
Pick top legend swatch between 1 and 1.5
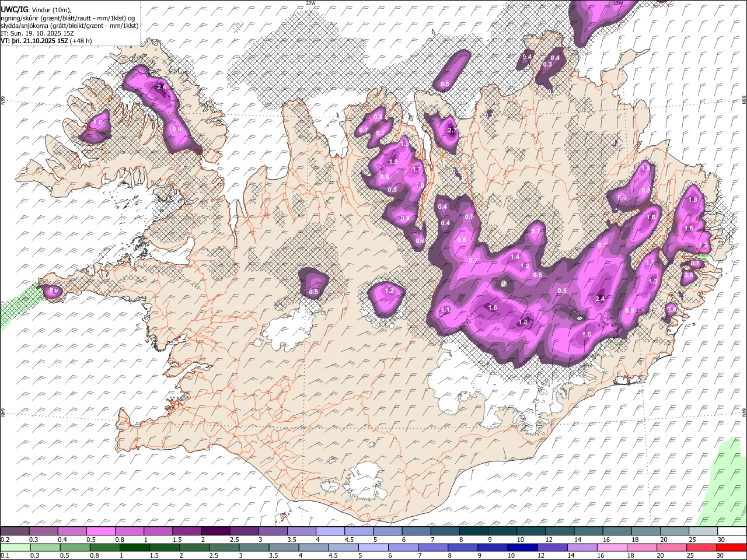(158, 531)
